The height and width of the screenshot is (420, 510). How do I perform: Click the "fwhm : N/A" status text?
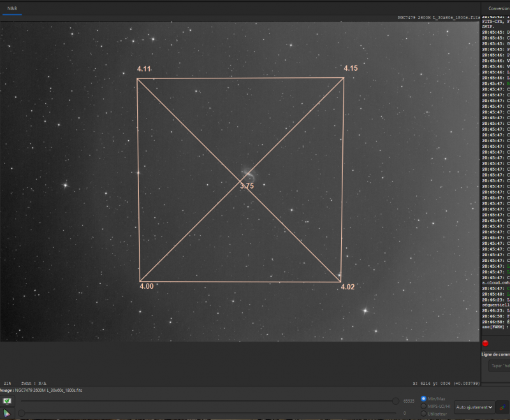coord(34,384)
